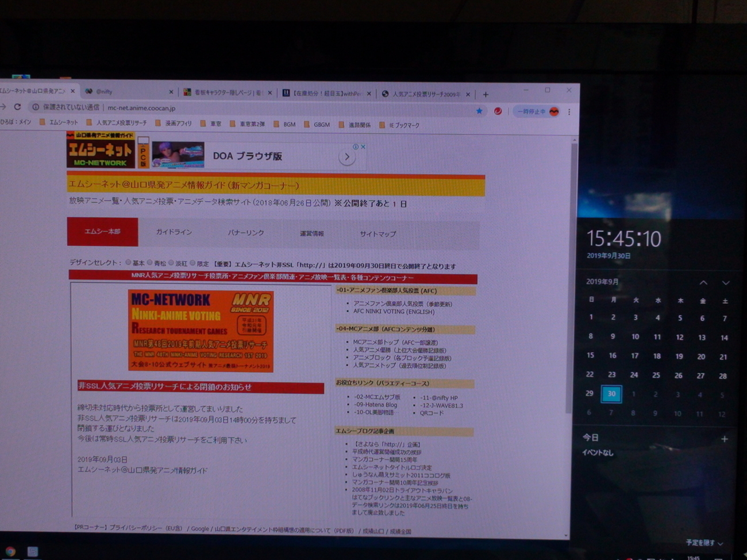
Task: Select the 青松 design radio button
Action: 150,262
